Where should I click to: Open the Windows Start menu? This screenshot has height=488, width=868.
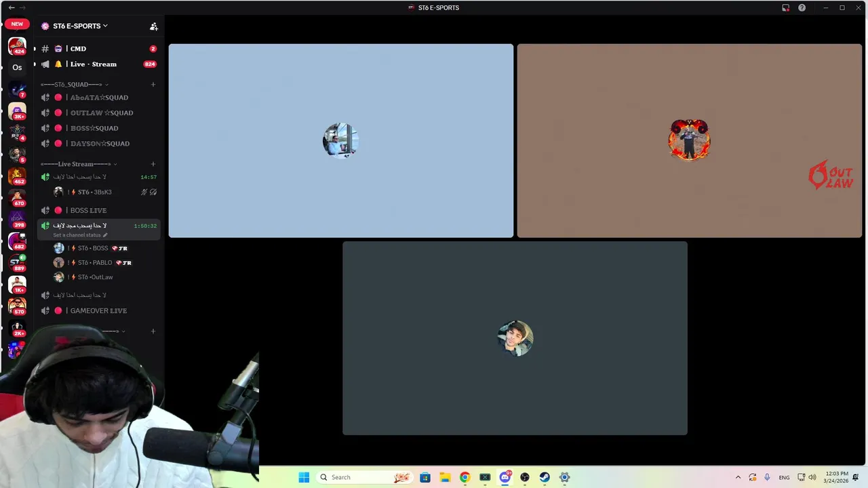304,477
